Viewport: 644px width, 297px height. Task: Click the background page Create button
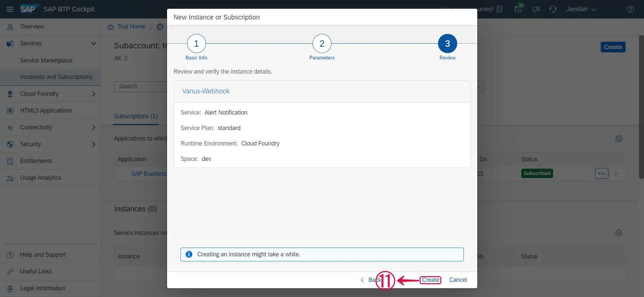pos(613,47)
